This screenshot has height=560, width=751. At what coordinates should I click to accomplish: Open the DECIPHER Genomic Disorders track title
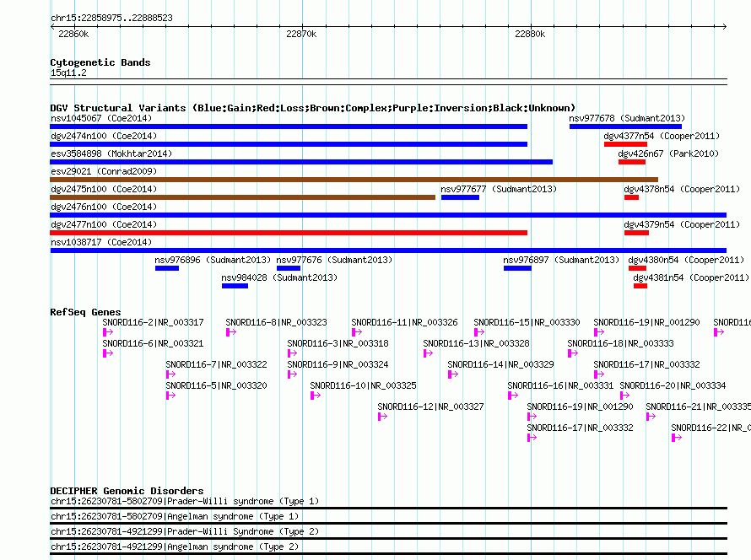pyautogui.click(x=127, y=491)
